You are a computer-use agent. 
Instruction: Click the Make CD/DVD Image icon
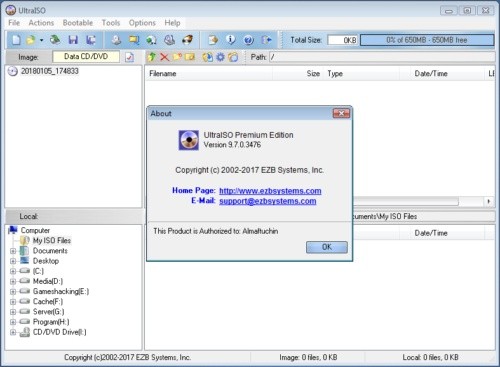[116, 40]
